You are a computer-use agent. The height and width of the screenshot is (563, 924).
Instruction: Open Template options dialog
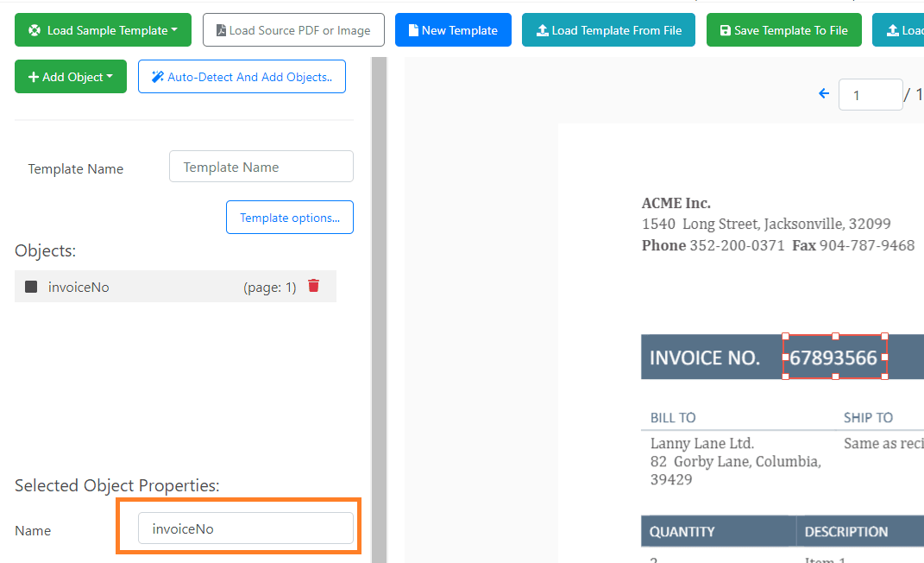coord(289,217)
